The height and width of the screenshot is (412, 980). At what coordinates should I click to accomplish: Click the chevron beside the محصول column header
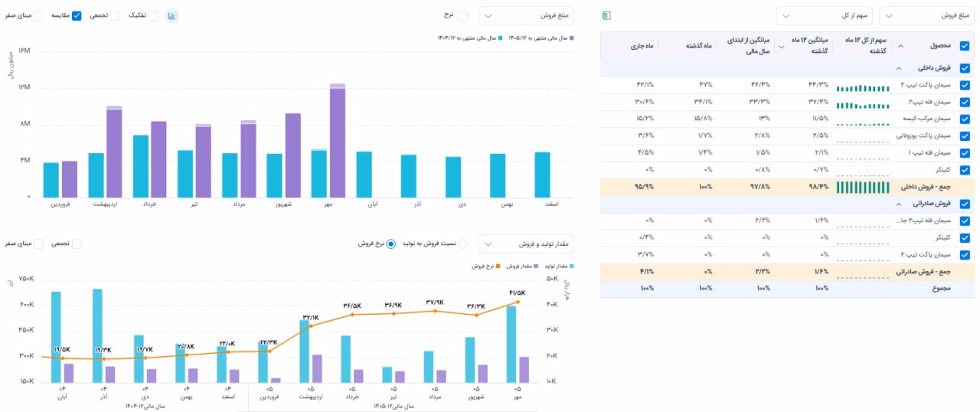coord(900,46)
